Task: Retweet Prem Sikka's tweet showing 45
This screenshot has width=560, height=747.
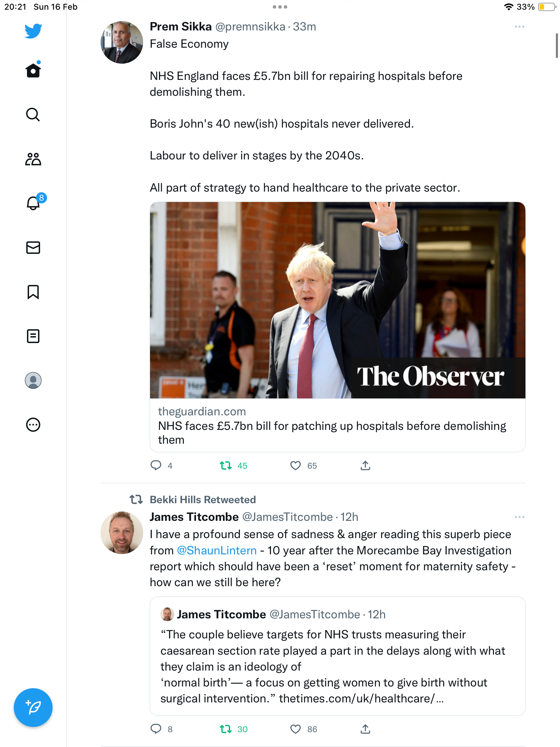Action: [226, 465]
